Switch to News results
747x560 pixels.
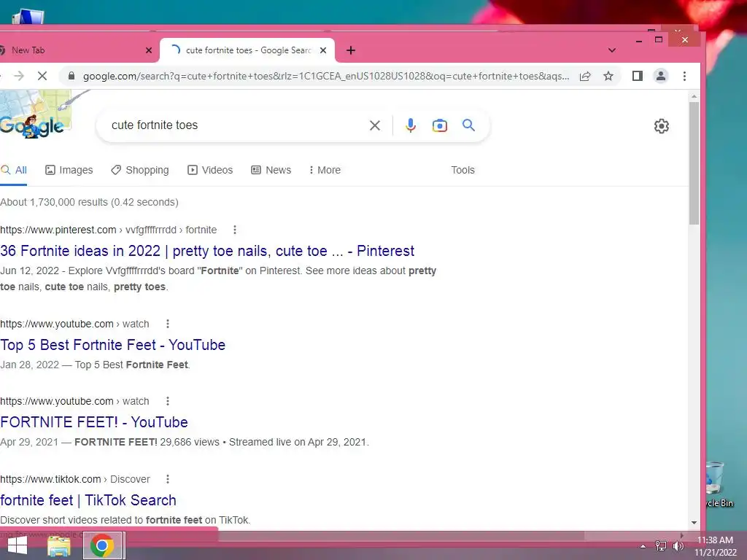tap(271, 170)
